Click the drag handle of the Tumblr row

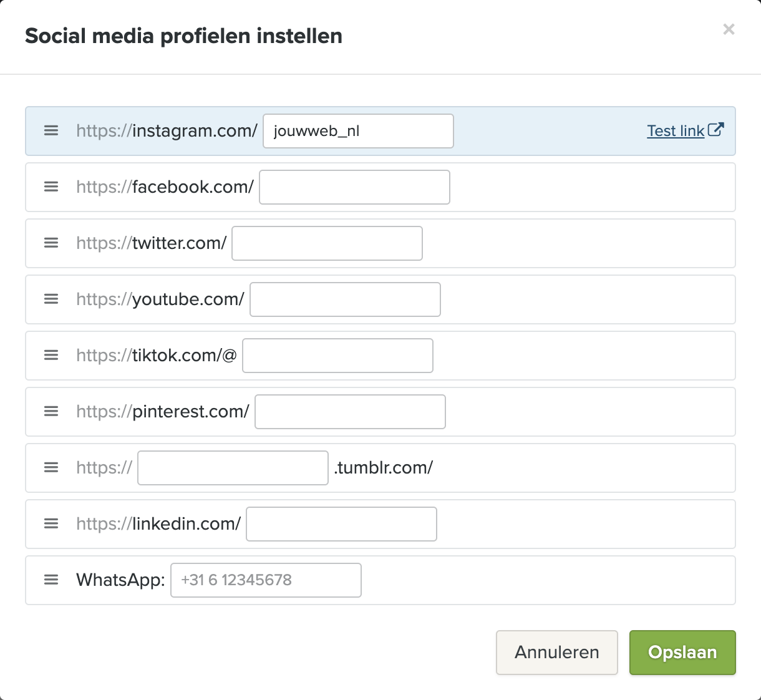pyautogui.click(x=51, y=468)
